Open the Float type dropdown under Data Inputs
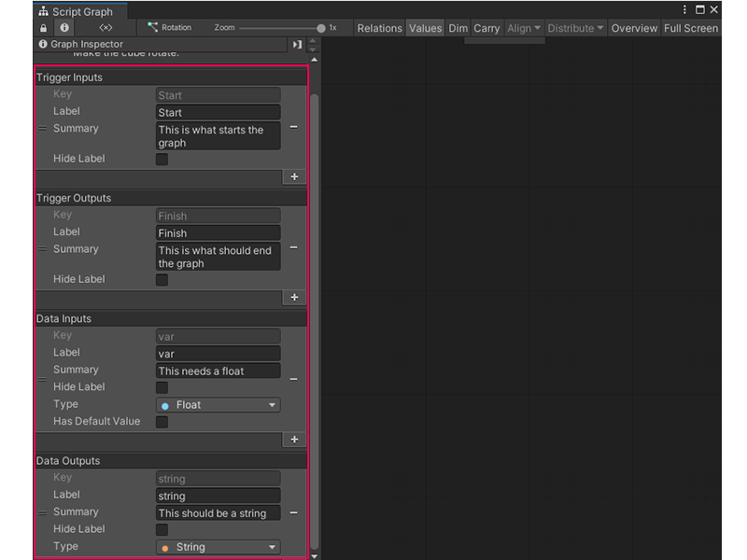The height and width of the screenshot is (560, 747). tap(217, 404)
